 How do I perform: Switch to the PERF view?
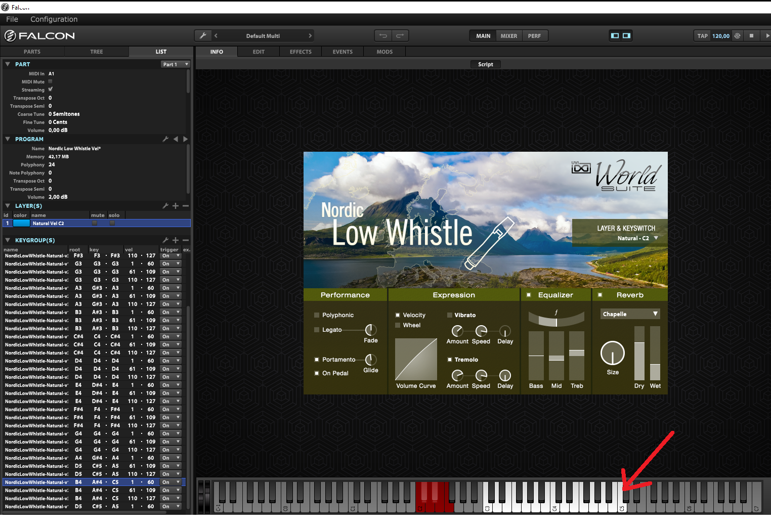tap(534, 36)
